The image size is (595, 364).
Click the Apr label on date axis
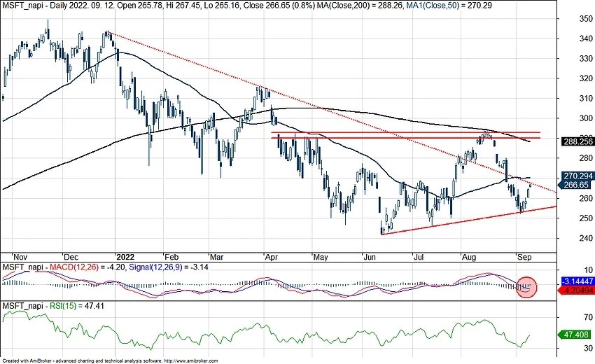click(272, 257)
